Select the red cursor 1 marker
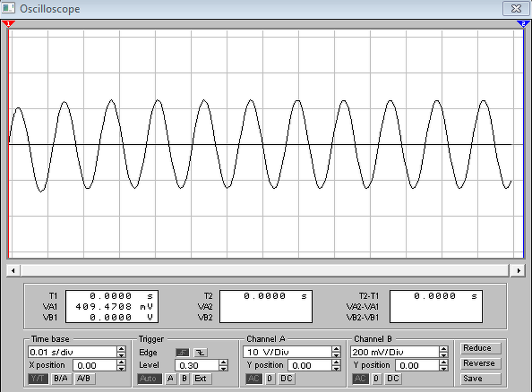The image size is (532, 392). click(8, 24)
